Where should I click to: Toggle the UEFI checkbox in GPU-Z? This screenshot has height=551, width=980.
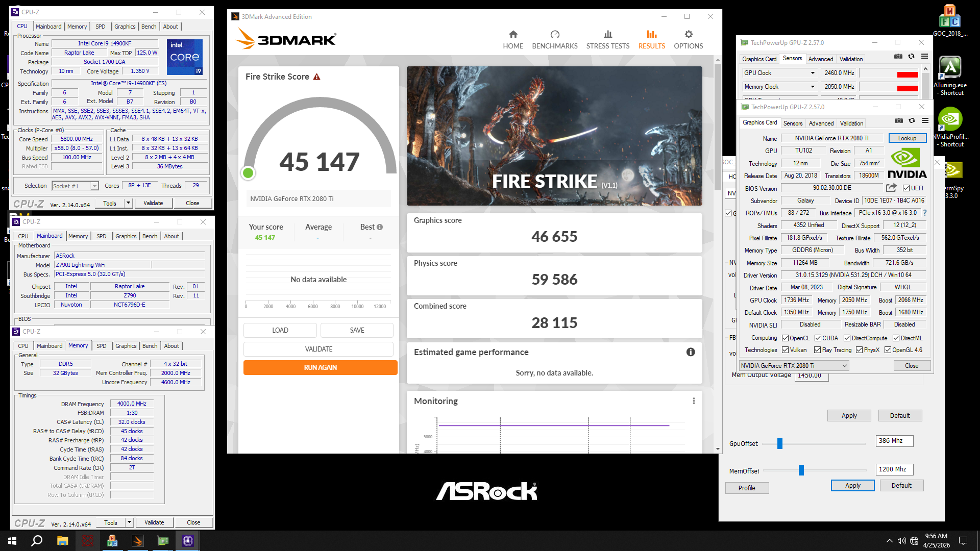point(906,188)
